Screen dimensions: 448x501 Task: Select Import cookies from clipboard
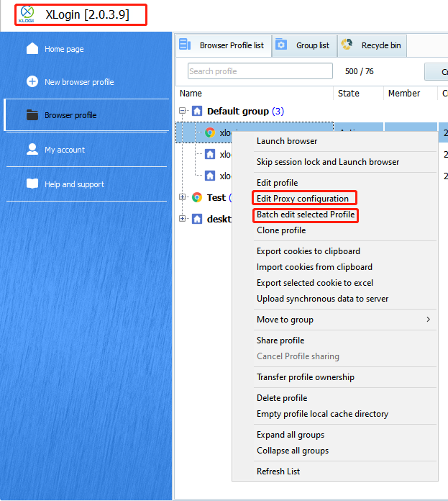pyautogui.click(x=314, y=267)
